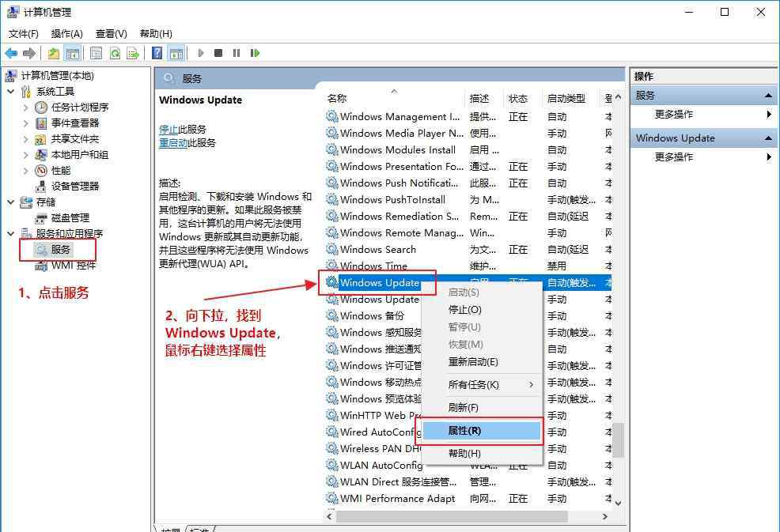Click the Pause Service toolbar icon
The width and height of the screenshot is (780, 532).
(237, 53)
